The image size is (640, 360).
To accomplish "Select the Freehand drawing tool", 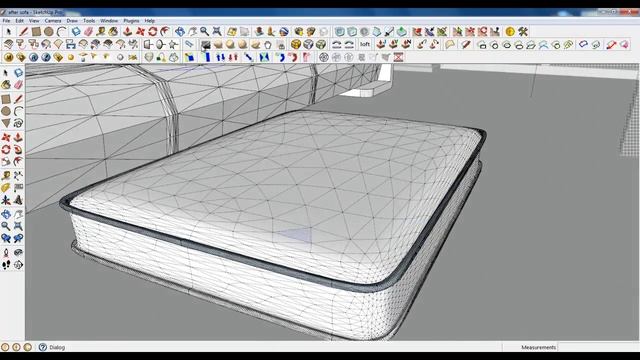I will coord(18,123).
